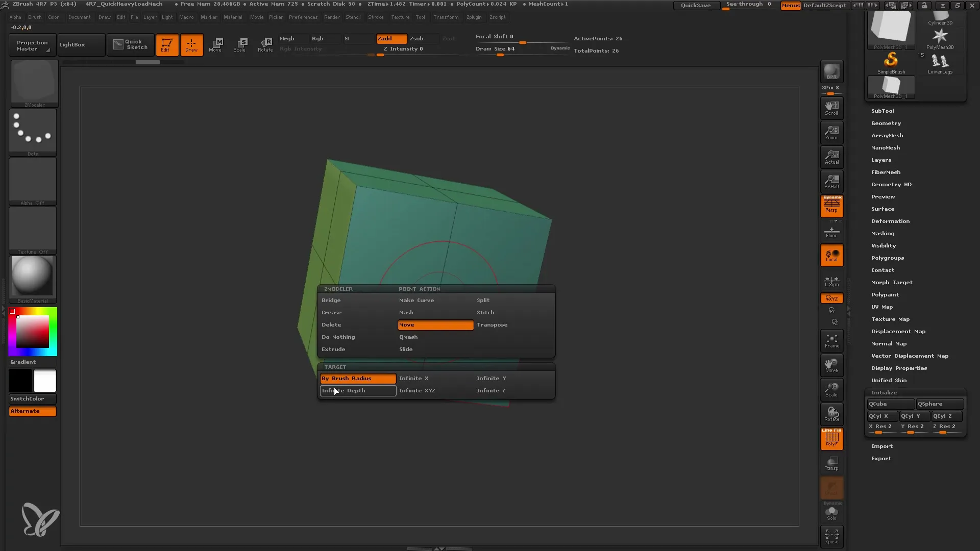
Task: Click the Extrude option in ZModeler
Action: tap(333, 348)
